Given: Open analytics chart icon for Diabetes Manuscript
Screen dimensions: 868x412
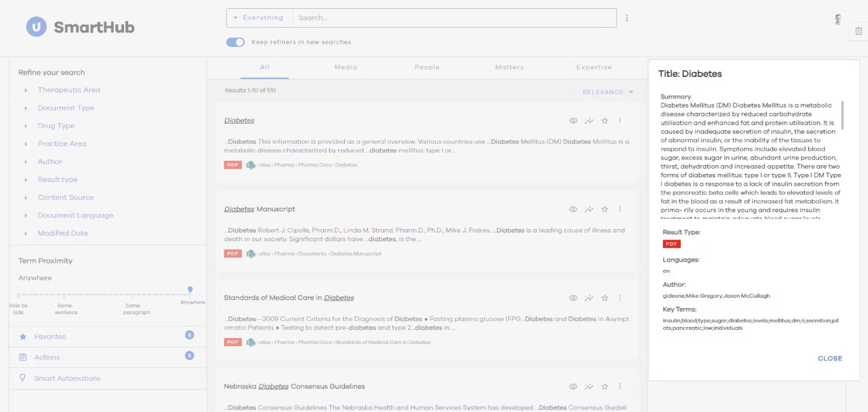Looking at the screenshot, I should (x=589, y=209).
